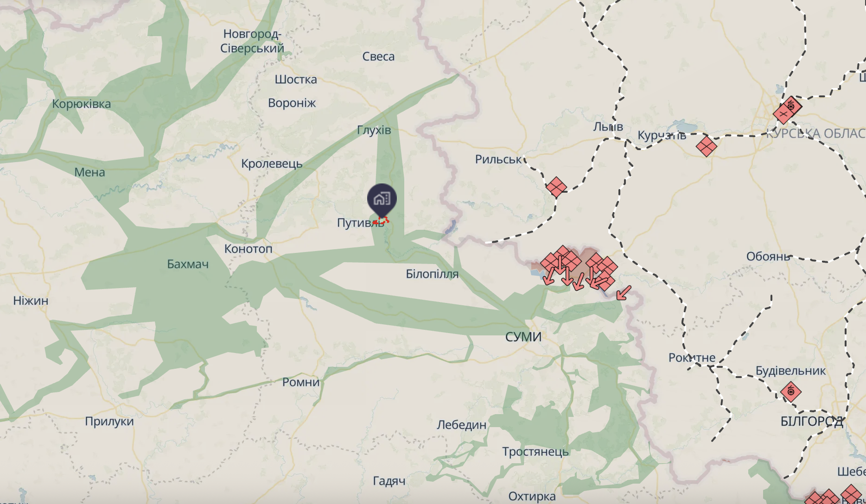Click the Рильськ town label

point(499,159)
